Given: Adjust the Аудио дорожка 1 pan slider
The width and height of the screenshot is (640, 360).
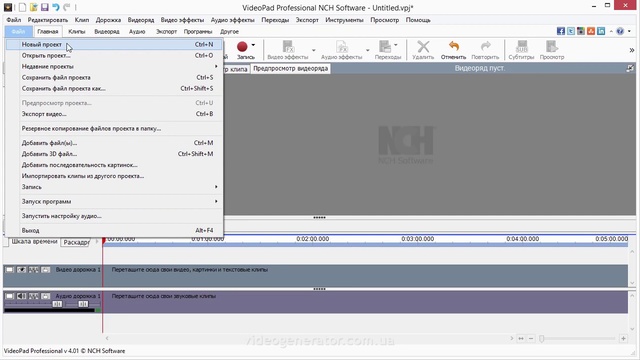Looking at the screenshot, I should [83, 304].
